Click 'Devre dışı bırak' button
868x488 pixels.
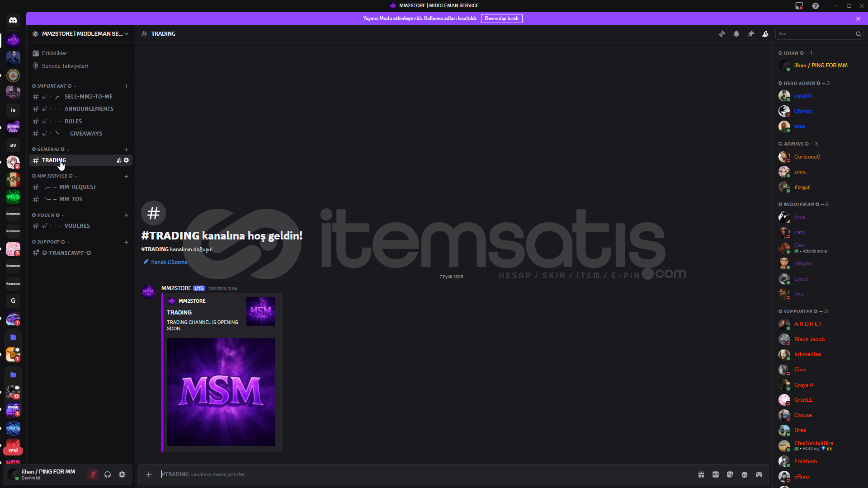502,19
